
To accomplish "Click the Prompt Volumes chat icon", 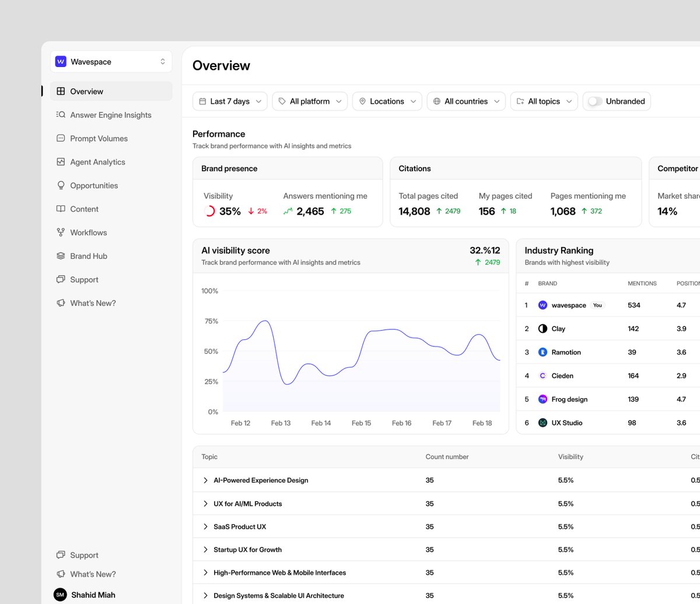I will (x=61, y=138).
